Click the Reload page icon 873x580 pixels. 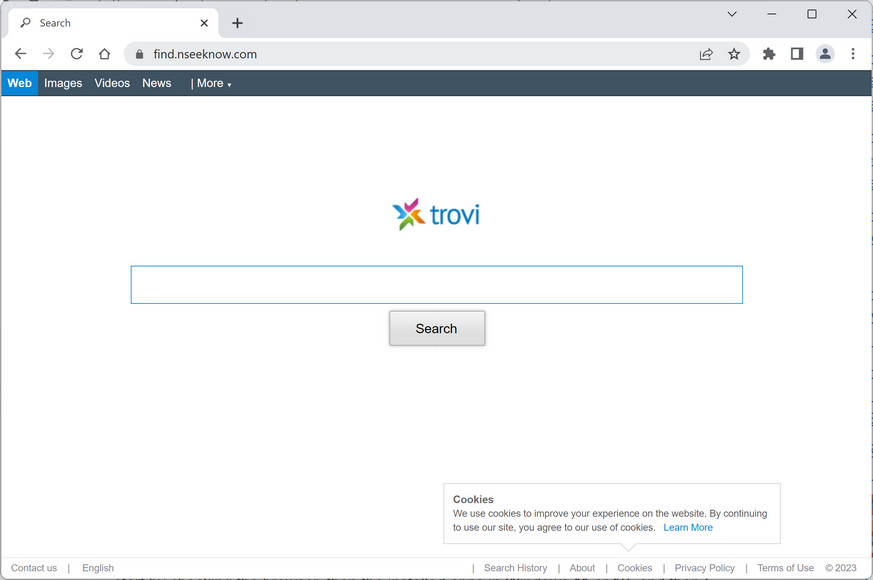[76, 53]
